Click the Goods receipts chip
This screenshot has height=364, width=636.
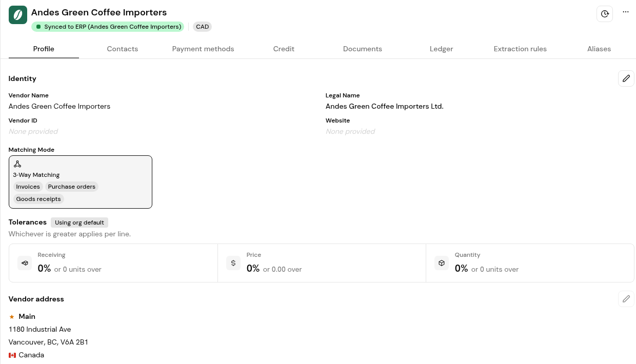click(38, 199)
